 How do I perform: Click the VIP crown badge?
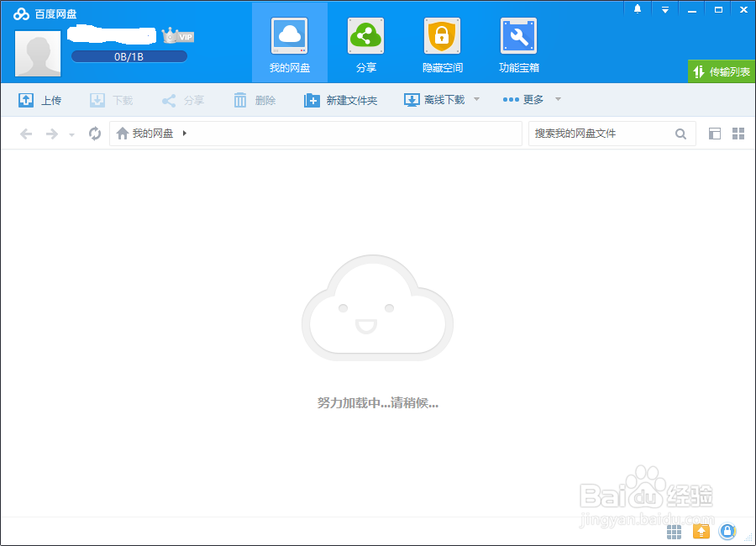point(178,36)
